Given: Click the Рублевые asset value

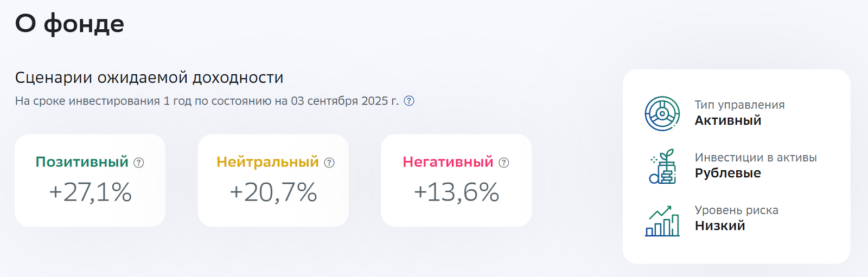Looking at the screenshot, I should 728,173.
